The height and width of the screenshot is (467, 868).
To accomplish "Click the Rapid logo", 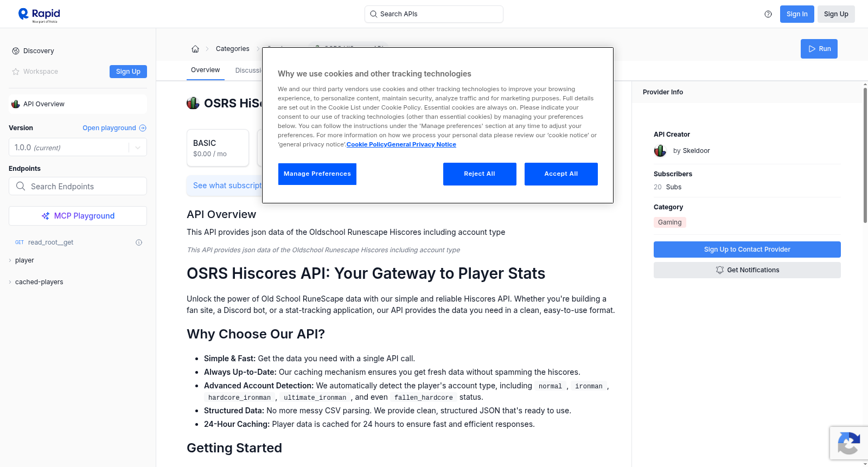I will (x=39, y=15).
